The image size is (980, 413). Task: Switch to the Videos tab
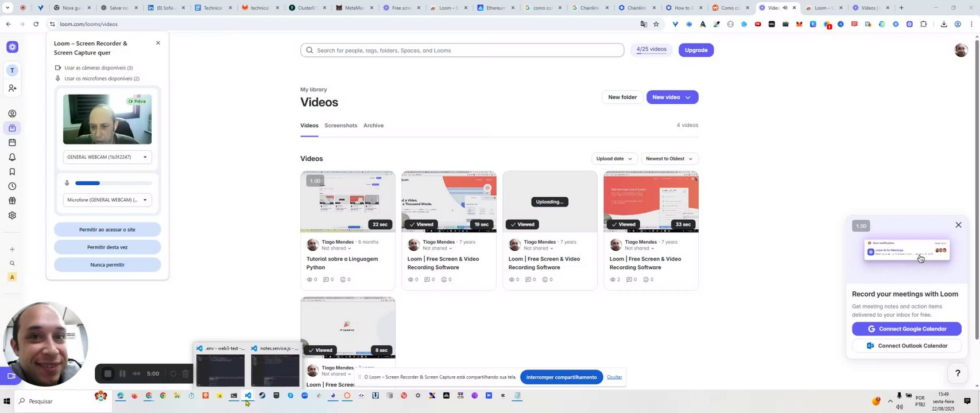[309, 126]
